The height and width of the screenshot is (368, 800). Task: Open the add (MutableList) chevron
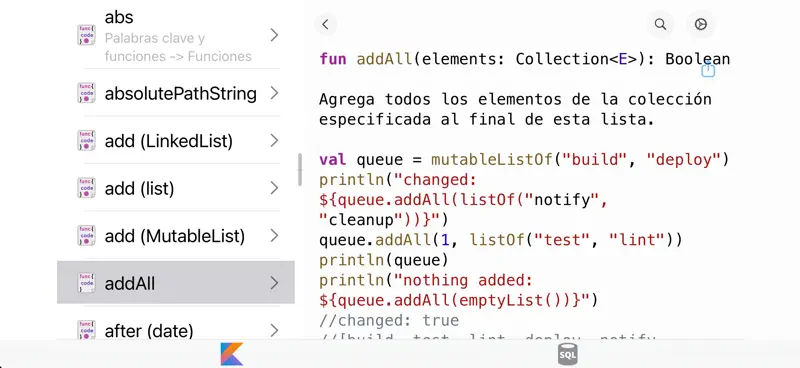(x=274, y=235)
